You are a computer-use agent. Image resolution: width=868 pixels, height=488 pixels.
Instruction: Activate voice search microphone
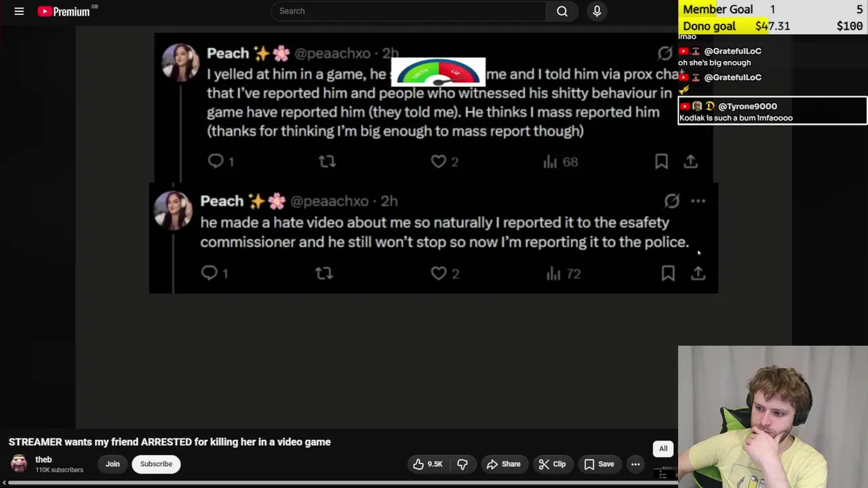point(597,11)
